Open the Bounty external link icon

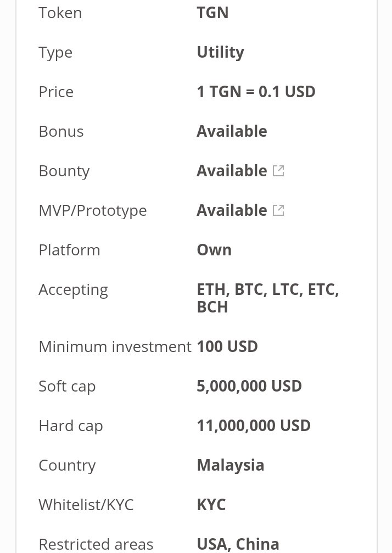[x=278, y=171]
